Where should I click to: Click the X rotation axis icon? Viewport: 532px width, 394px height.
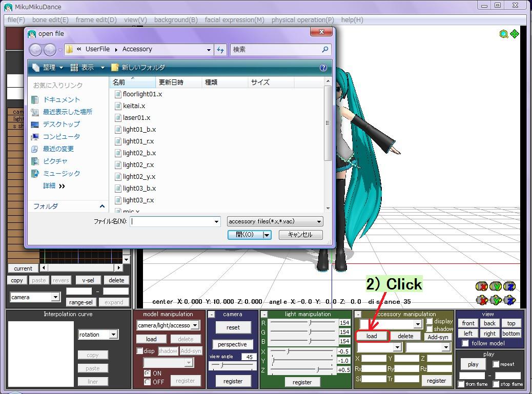(481, 286)
